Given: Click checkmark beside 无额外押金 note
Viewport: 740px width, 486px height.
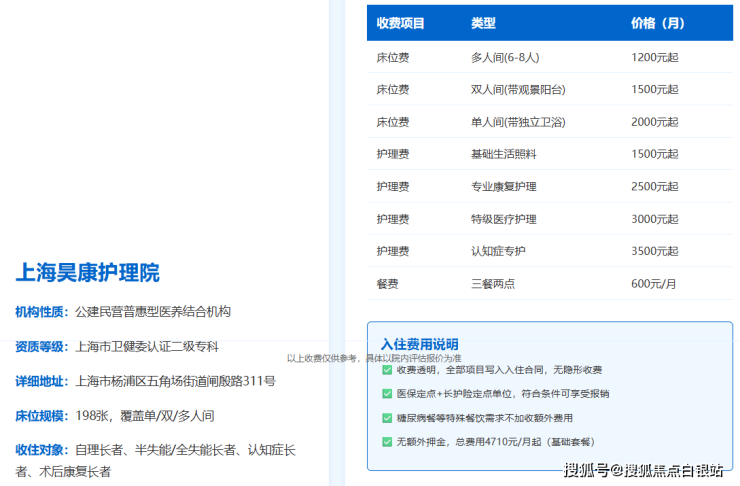Looking at the screenshot, I should [x=387, y=442].
